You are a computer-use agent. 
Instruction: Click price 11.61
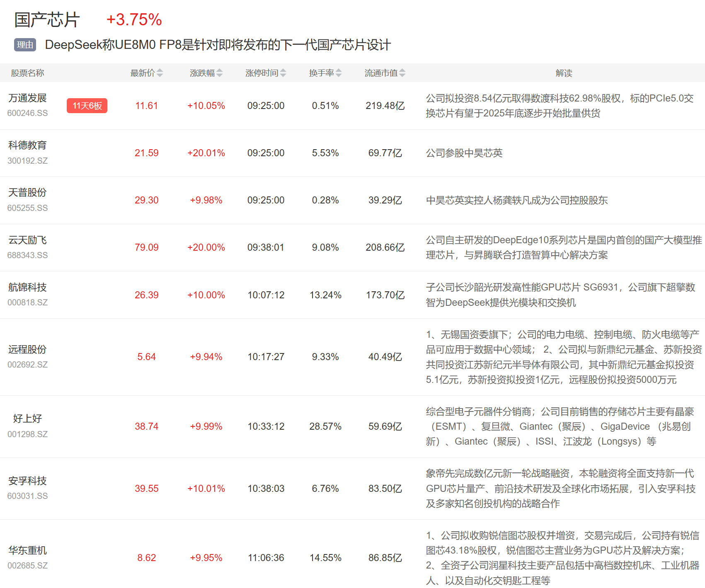147,106
